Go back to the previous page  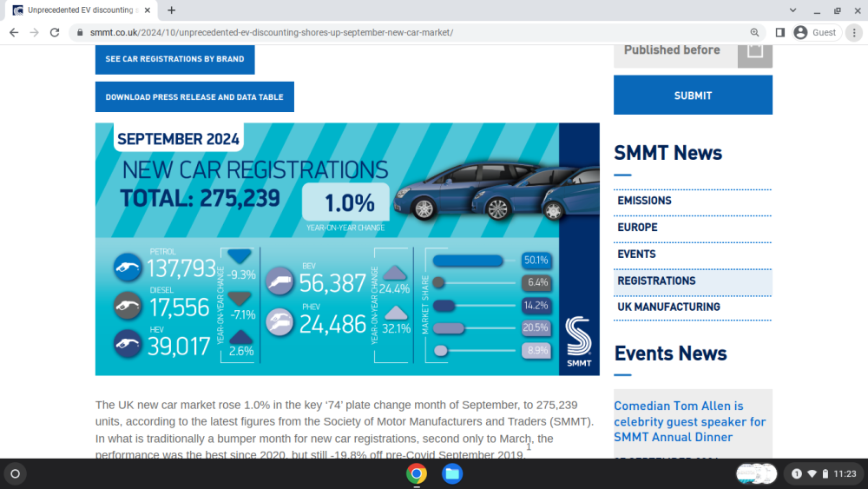(x=14, y=33)
